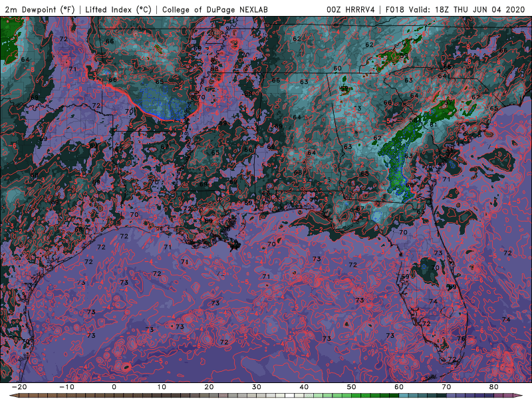Click the 61 dewpoint value on the map
This screenshot has height=399, width=532.
(434, 124)
